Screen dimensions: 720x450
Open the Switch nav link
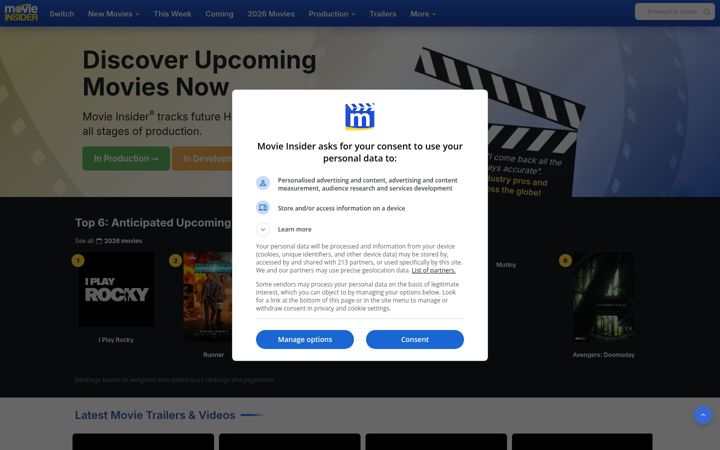coord(62,14)
